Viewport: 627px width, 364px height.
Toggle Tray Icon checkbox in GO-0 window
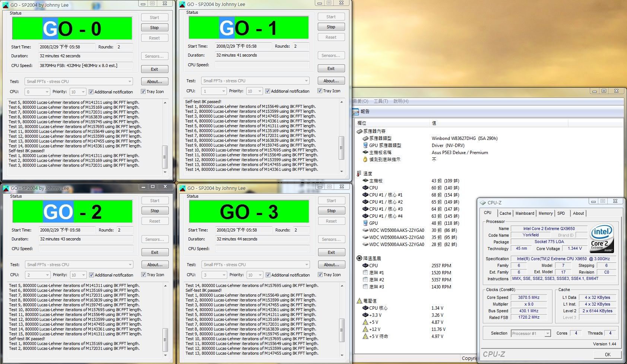click(143, 92)
